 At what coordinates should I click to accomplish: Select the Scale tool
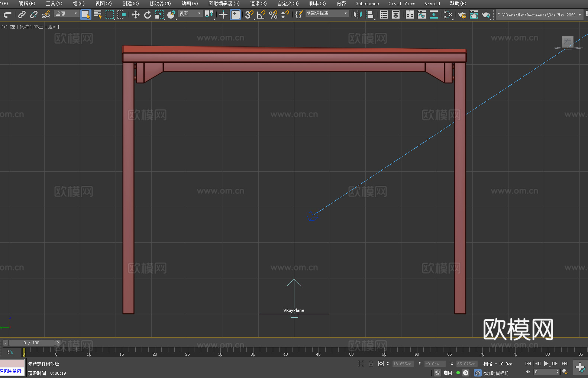(x=159, y=14)
